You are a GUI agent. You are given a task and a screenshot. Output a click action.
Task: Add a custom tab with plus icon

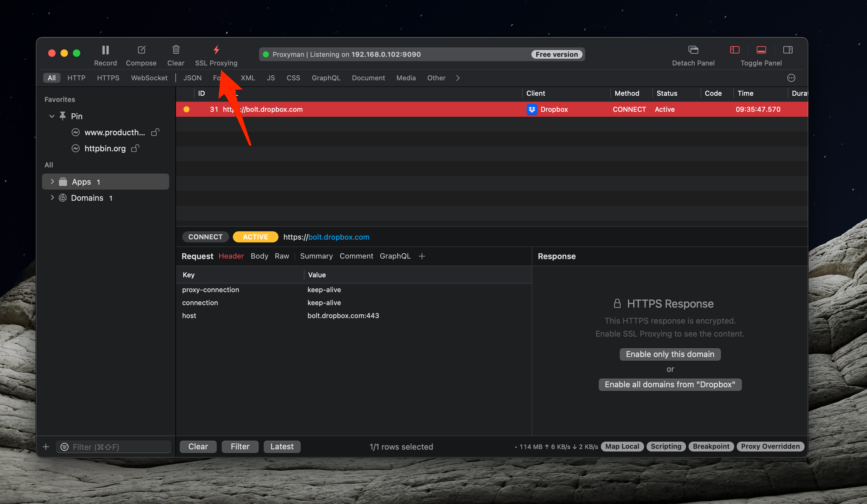pos(422,256)
